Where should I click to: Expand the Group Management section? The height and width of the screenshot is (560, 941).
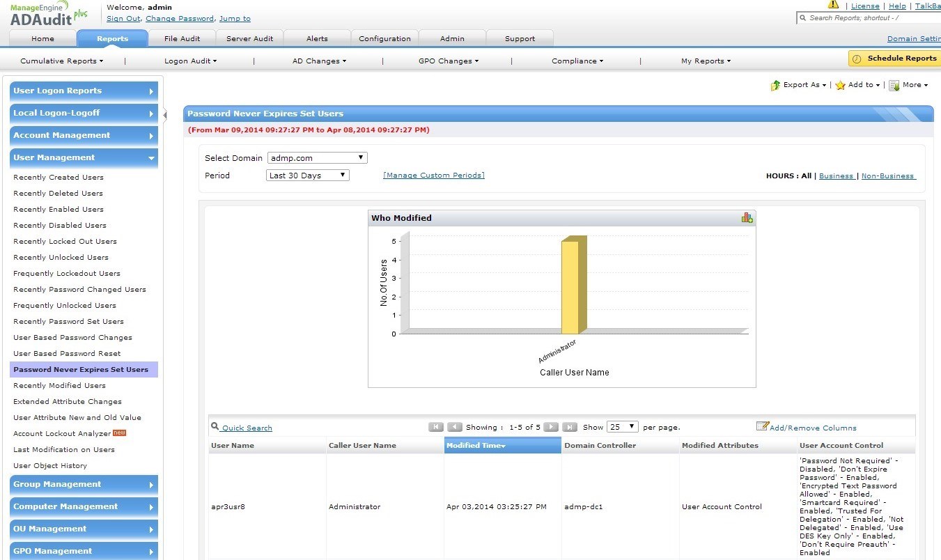pyautogui.click(x=84, y=485)
